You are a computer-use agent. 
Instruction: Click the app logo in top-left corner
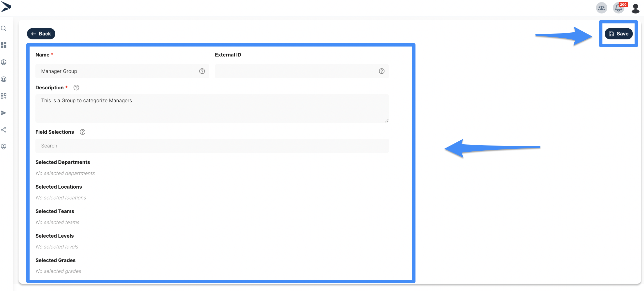click(6, 7)
